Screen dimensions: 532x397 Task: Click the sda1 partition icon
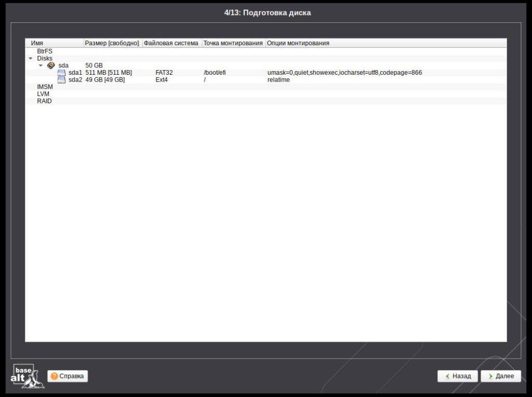click(x=61, y=73)
